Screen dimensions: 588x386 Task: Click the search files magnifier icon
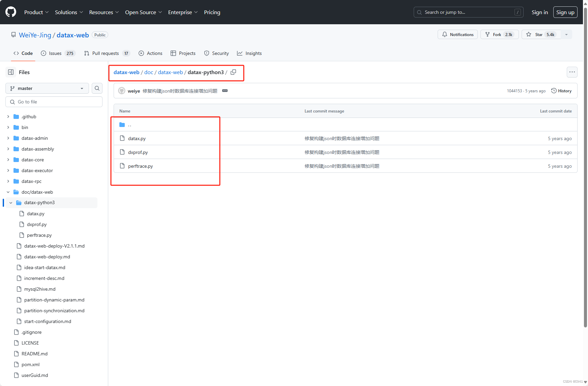[x=97, y=88]
